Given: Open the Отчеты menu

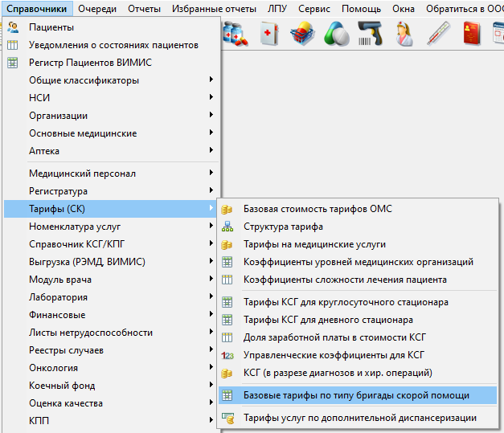Looking at the screenshot, I should [x=144, y=9].
